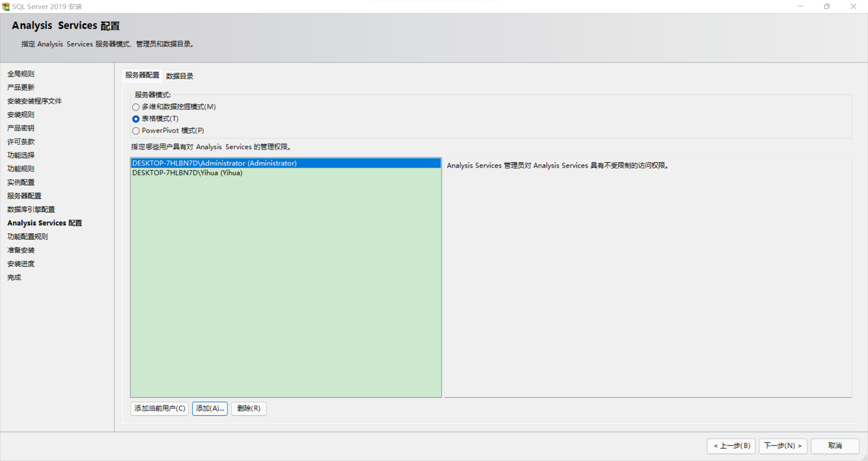
Task: Click 实例配置 step in sidebar
Action: tap(21, 182)
